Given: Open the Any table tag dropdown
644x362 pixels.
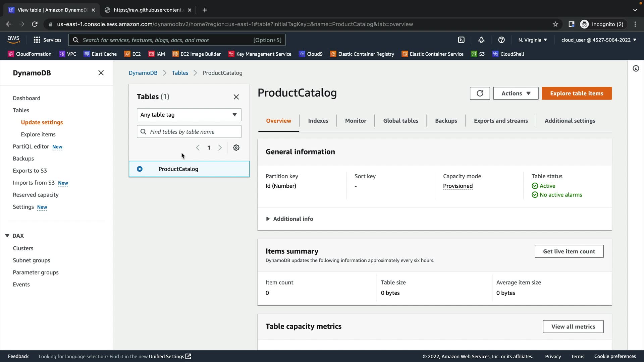Looking at the screenshot, I should point(189,115).
